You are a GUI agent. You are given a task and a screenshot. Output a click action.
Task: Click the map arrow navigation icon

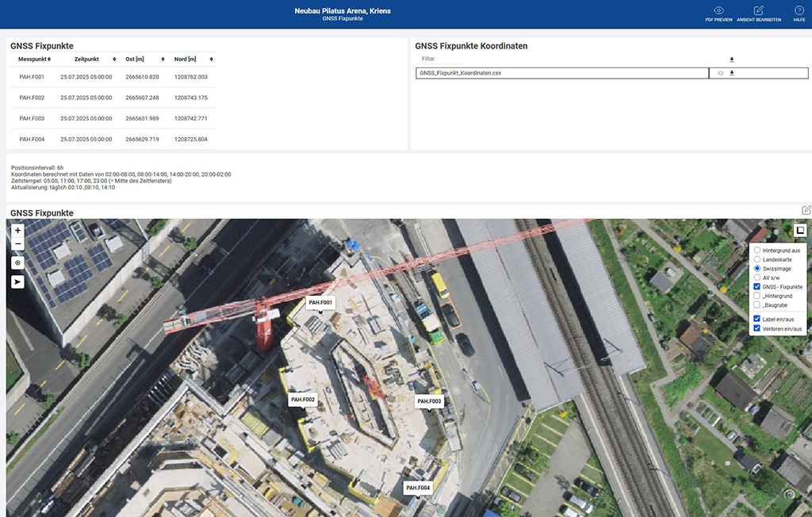pyautogui.click(x=17, y=281)
